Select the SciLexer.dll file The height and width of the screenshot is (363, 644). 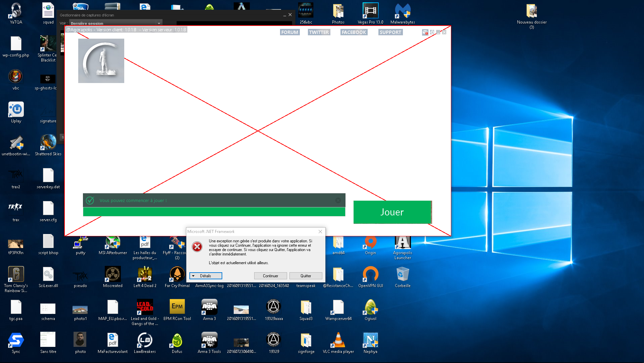pos(48,277)
